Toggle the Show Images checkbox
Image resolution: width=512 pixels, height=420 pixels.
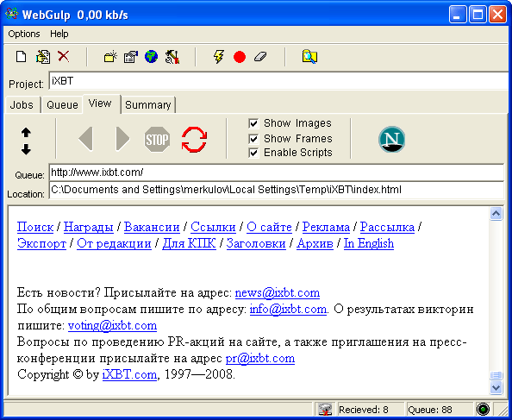pyautogui.click(x=253, y=123)
